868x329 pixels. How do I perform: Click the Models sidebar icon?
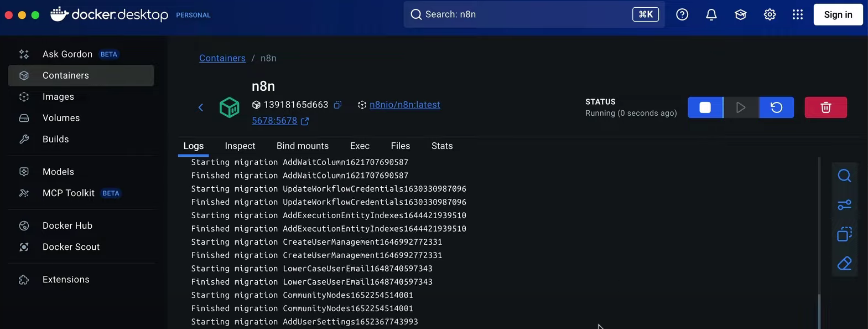(x=24, y=172)
